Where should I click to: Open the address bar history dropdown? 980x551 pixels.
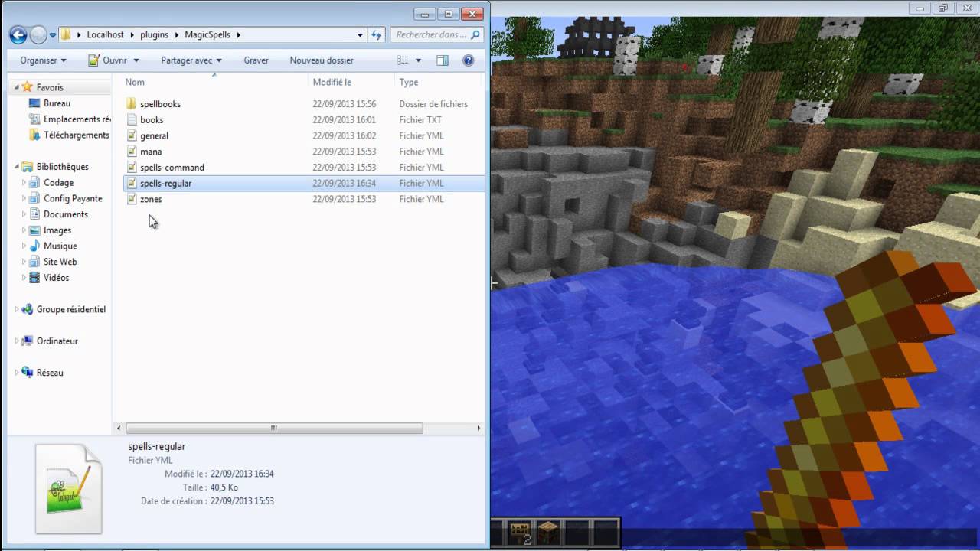[360, 35]
